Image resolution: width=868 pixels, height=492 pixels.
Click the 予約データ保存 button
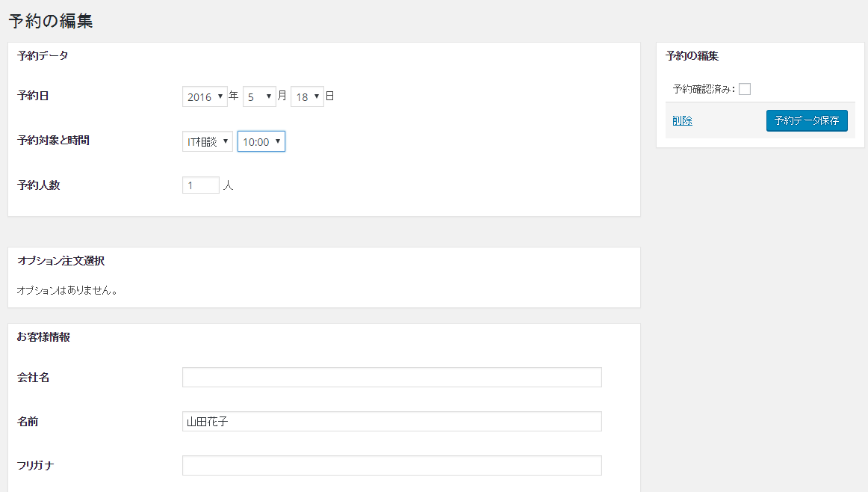click(807, 121)
